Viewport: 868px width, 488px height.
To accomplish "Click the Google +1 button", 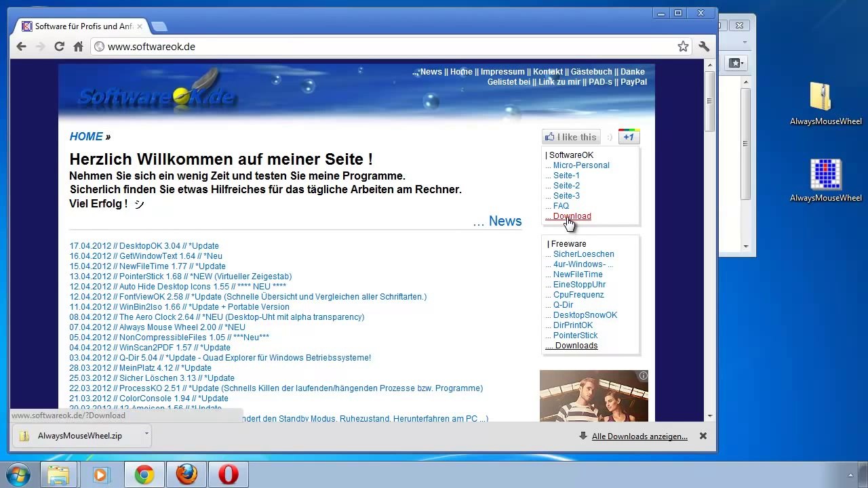I will [x=629, y=137].
